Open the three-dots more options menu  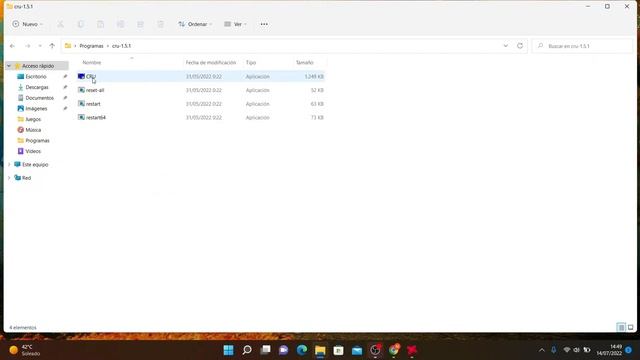click(264, 24)
